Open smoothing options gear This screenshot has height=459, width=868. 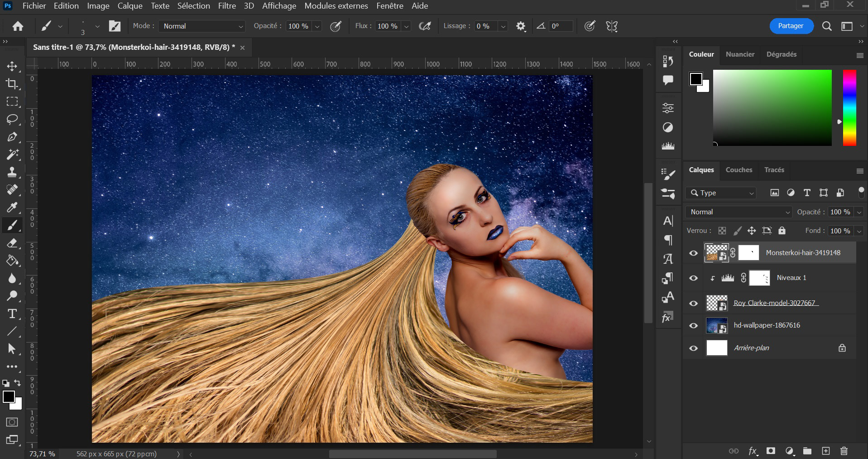click(521, 26)
